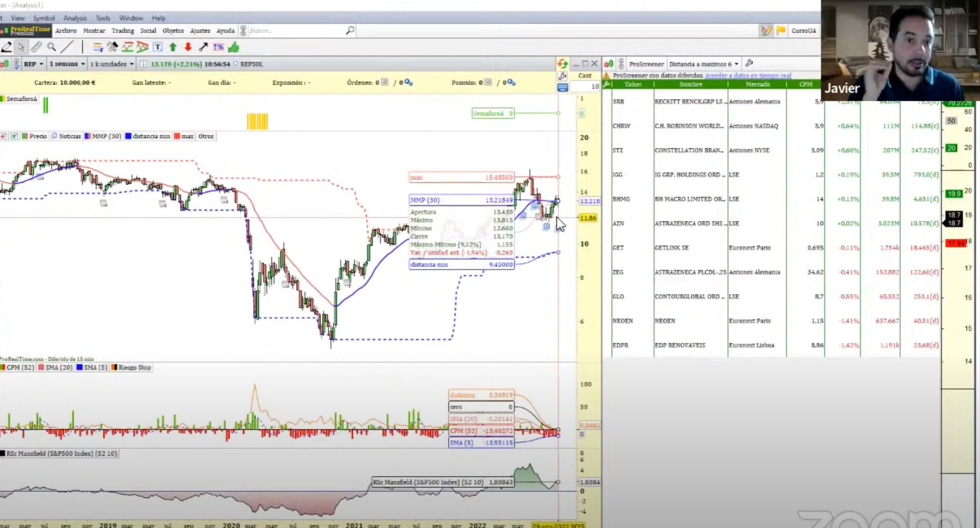Select the pencil drawing tool
The height and width of the screenshot is (528, 980).
coord(6,48)
